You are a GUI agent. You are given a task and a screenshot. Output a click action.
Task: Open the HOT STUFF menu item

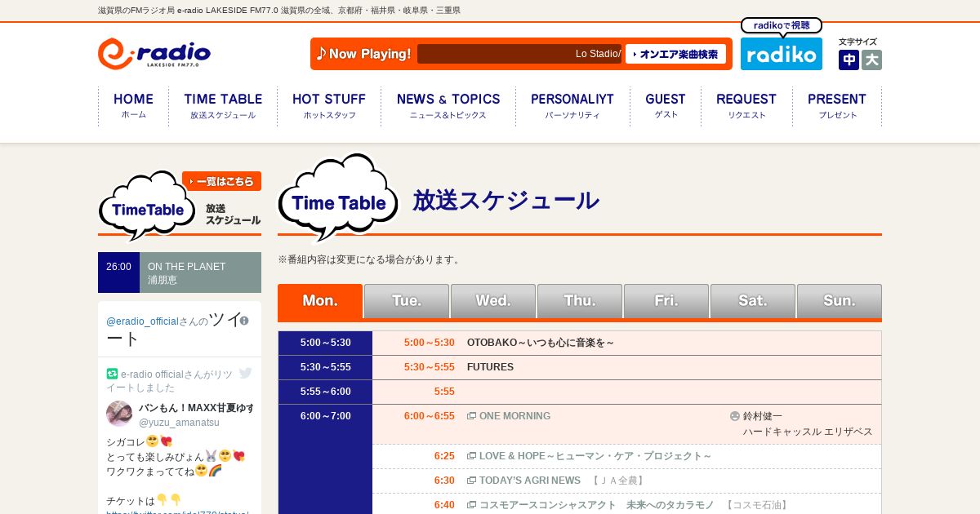point(329,106)
